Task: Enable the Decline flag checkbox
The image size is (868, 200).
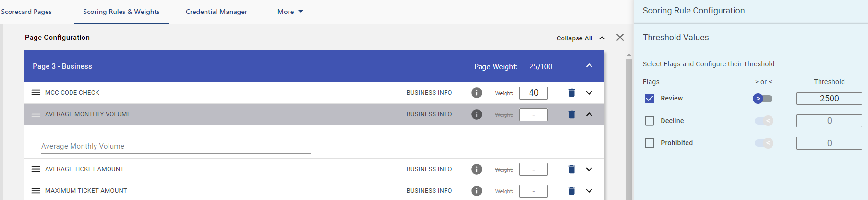Action: point(650,121)
